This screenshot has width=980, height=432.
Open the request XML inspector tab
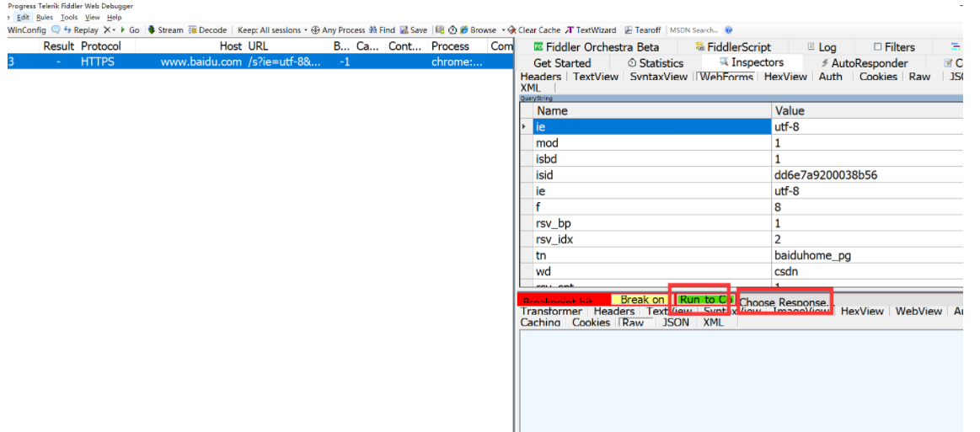(531, 88)
